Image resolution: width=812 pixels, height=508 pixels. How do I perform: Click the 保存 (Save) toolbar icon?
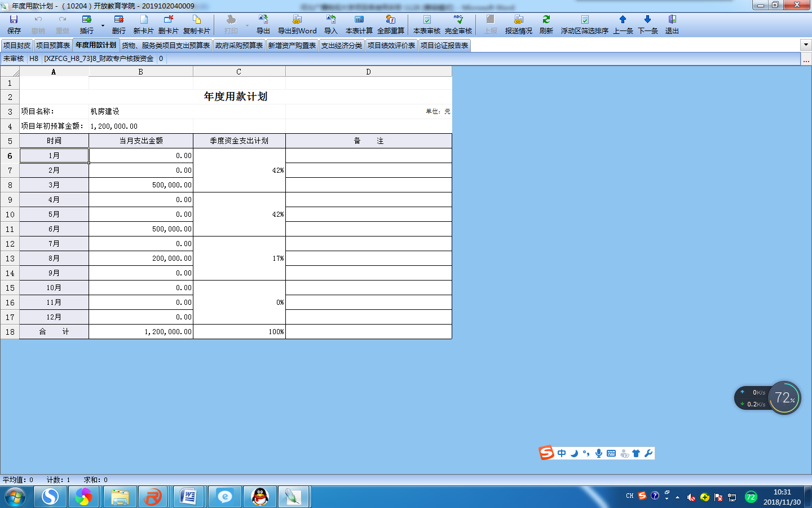(x=14, y=24)
